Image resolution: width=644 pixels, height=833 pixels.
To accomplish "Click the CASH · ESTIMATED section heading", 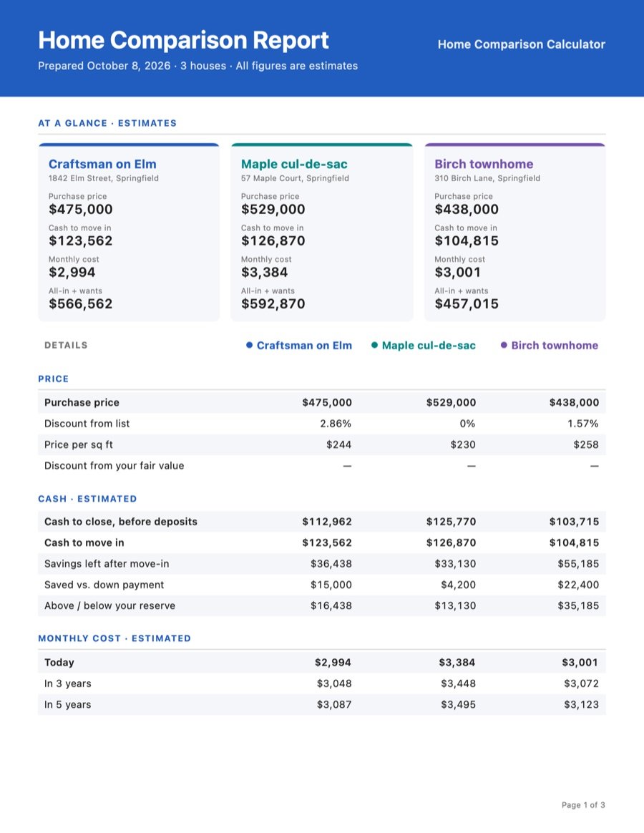I will point(87,500).
